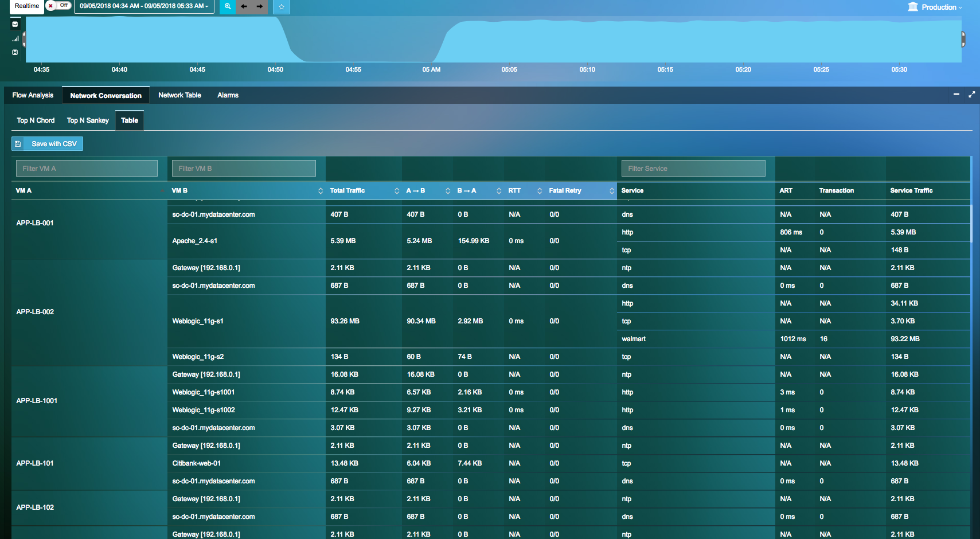Expand the Network Conversation panel to fullscreen
Image resolution: width=980 pixels, height=539 pixels.
(x=972, y=95)
